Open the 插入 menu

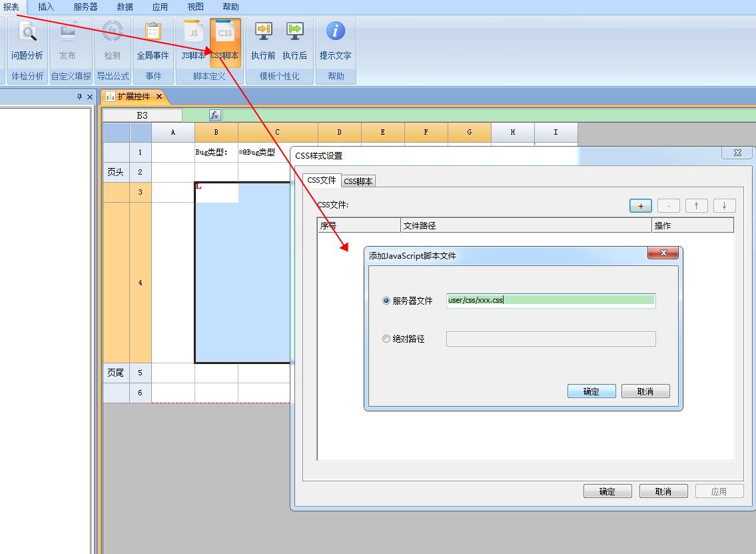click(46, 7)
